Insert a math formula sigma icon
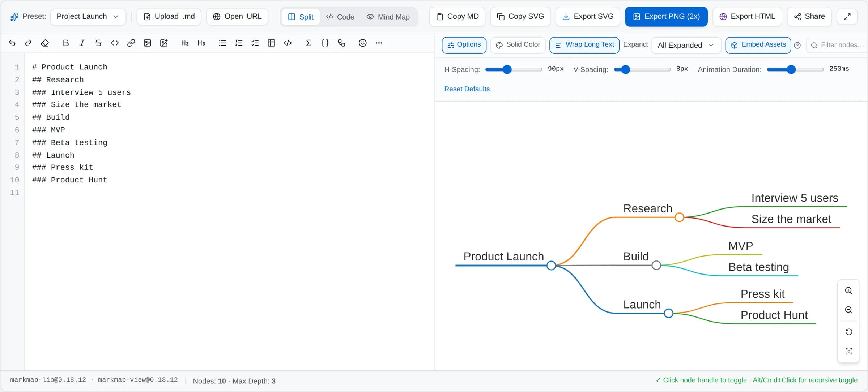Image resolution: width=868 pixels, height=392 pixels. [309, 43]
